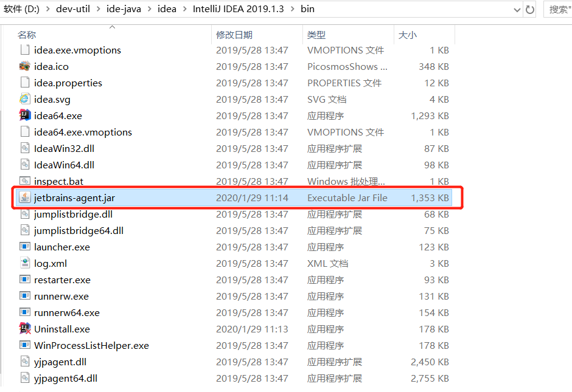This screenshot has width=572, height=392.
Task: Go to idea folder in breadcrumb
Action: (x=167, y=9)
